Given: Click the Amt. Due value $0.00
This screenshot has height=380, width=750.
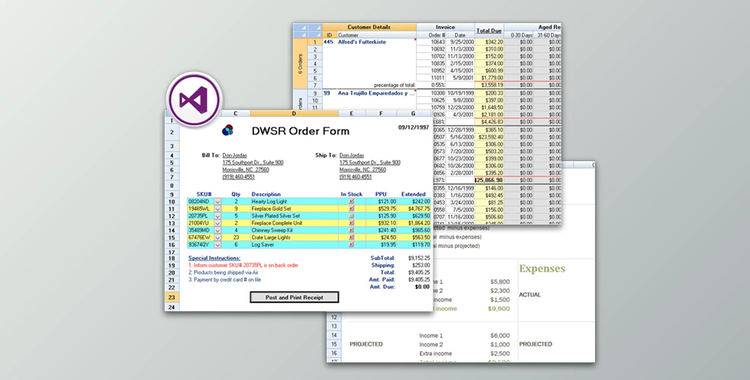Looking at the screenshot, I should coord(422,287).
